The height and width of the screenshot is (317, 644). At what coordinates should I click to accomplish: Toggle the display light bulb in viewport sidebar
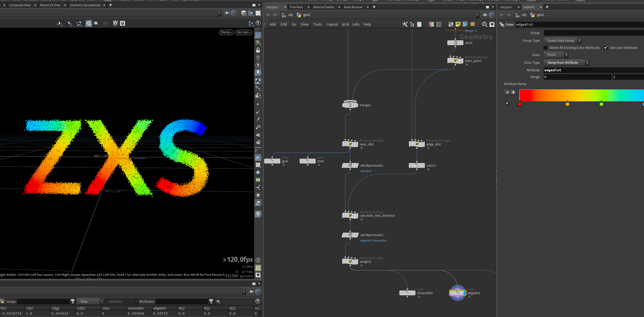click(x=258, y=72)
